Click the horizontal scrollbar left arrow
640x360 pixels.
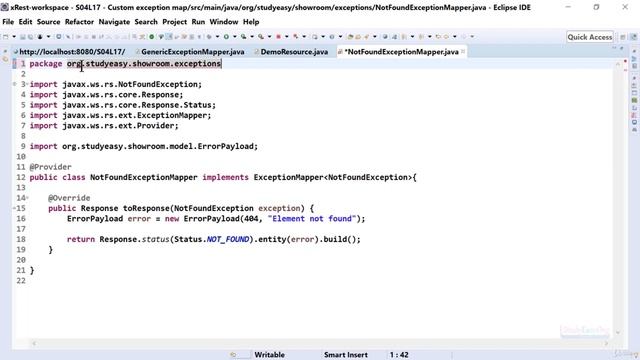point(34,344)
